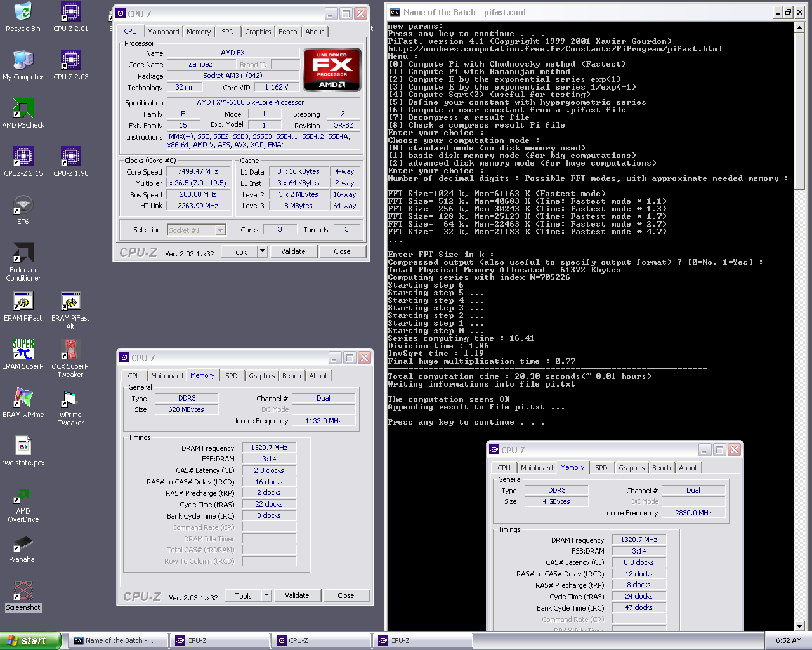The height and width of the screenshot is (650, 812).
Task: Activate the last CPU-Z taskbar button
Action: [422, 640]
